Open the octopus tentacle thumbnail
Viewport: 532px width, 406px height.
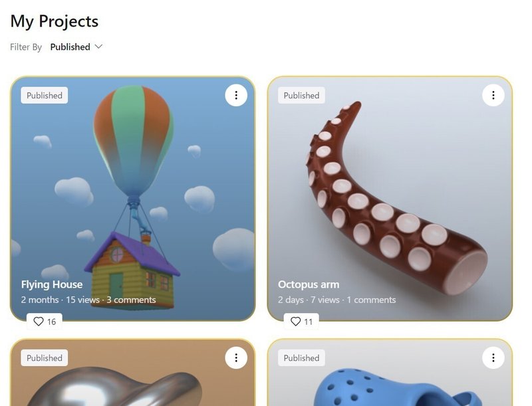coord(390,198)
